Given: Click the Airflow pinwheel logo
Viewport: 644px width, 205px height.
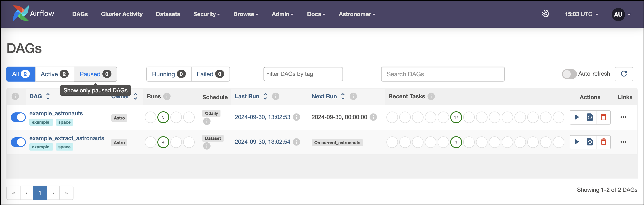Looking at the screenshot, I should coord(21,13).
